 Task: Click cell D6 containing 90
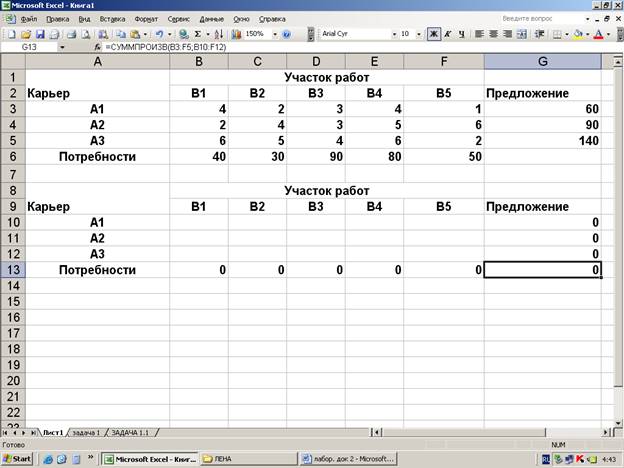click(x=316, y=156)
